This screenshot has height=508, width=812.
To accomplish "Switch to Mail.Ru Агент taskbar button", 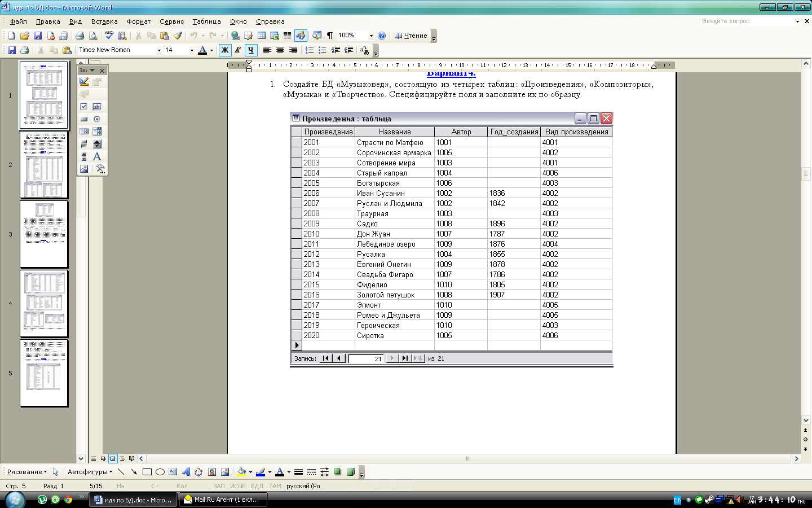I will coord(223,500).
